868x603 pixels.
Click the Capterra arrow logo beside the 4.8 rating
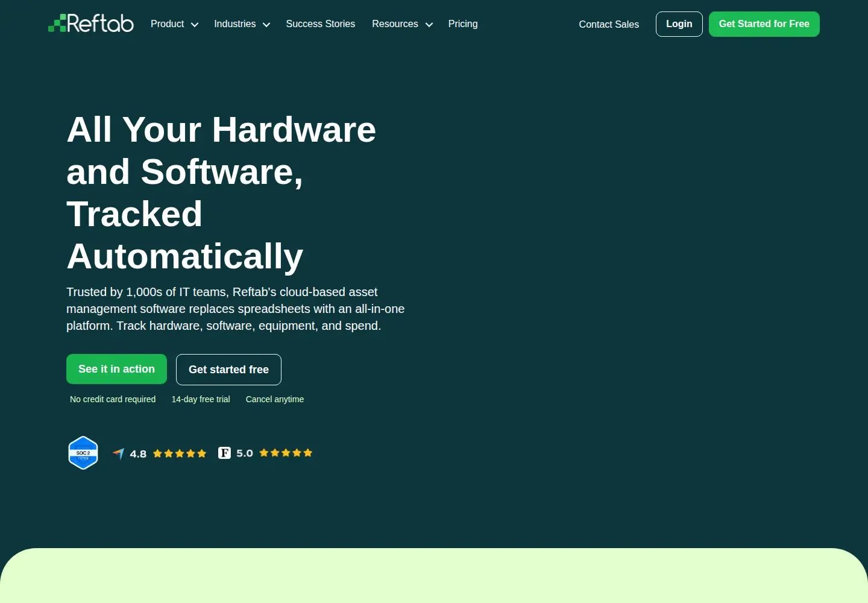pos(119,453)
